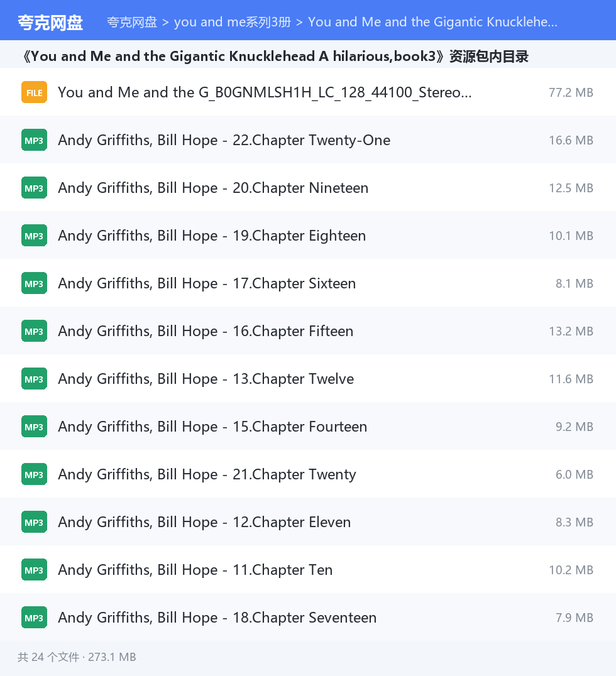
Task: Click the 6.0 MB file size
Action: [x=575, y=474]
